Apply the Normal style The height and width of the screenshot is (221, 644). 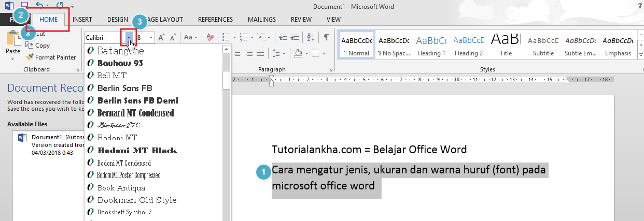(356, 46)
